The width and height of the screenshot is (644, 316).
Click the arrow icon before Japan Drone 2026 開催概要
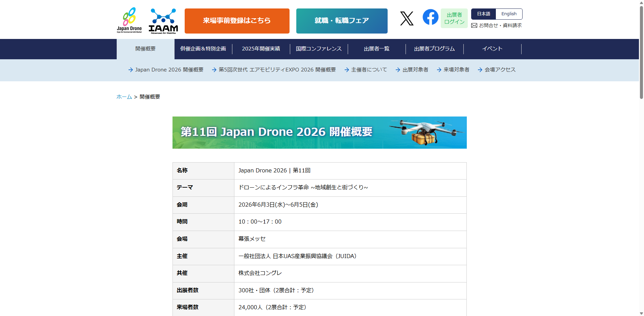131,70
